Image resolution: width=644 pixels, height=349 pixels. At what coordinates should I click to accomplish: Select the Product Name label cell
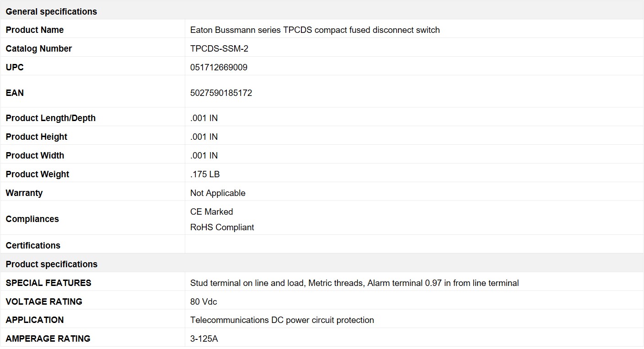(93, 30)
